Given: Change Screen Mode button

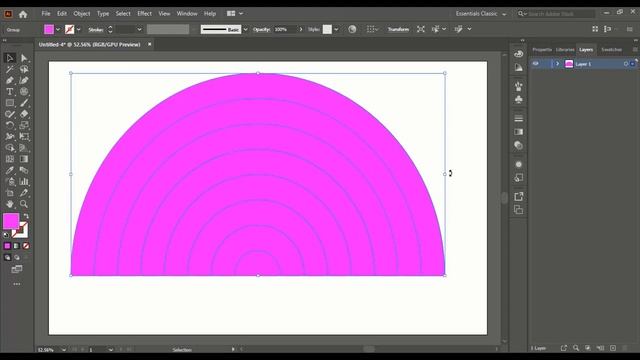Looking at the screenshot, I should (x=17, y=269).
